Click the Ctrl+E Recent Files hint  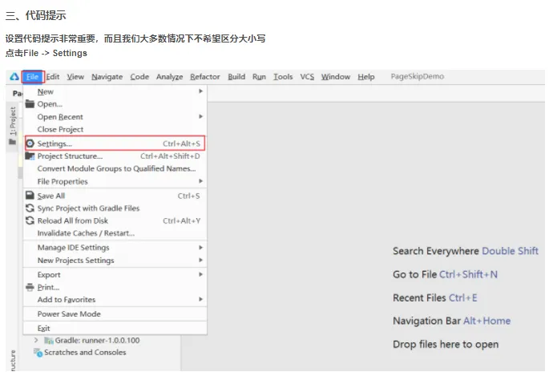[x=462, y=297]
